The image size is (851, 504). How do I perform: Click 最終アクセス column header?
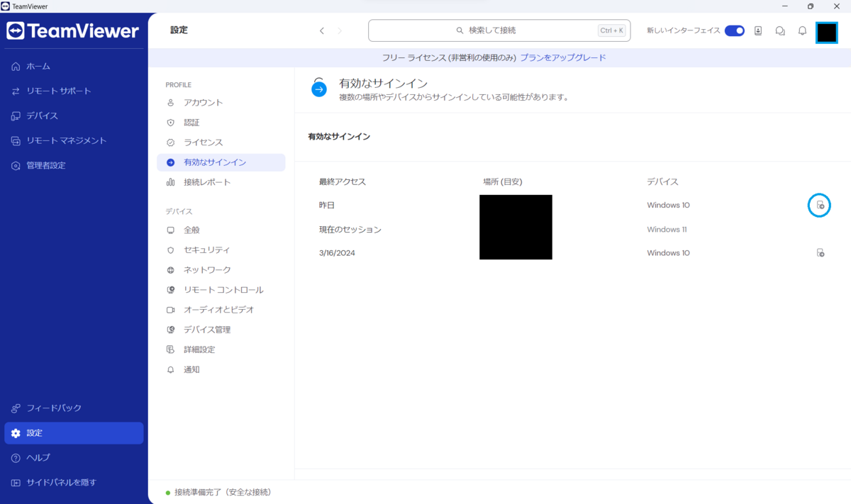point(343,182)
